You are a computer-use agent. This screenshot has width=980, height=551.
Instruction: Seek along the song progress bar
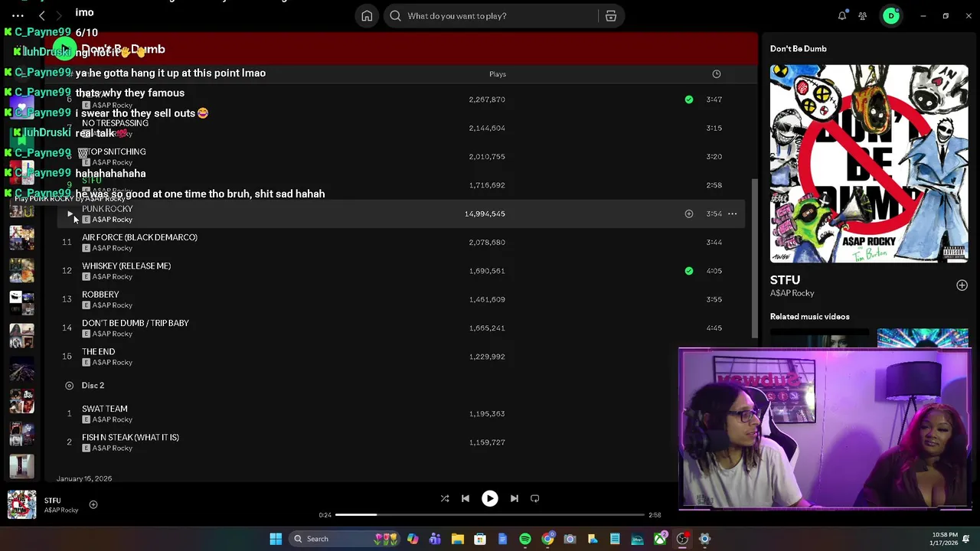pyautogui.click(x=490, y=515)
